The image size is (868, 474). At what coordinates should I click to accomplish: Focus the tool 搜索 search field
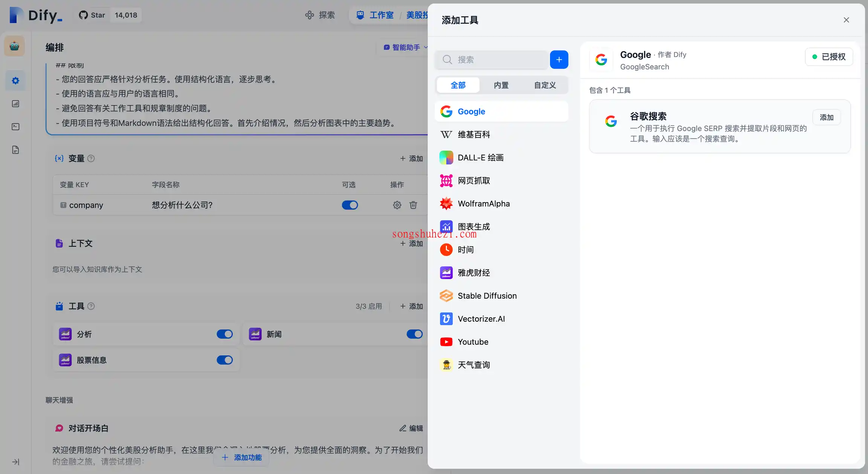tap(491, 60)
